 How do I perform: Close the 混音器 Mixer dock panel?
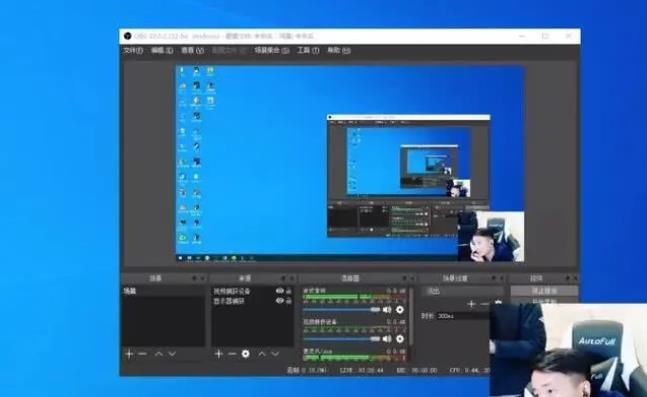pyautogui.click(x=413, y=279)
